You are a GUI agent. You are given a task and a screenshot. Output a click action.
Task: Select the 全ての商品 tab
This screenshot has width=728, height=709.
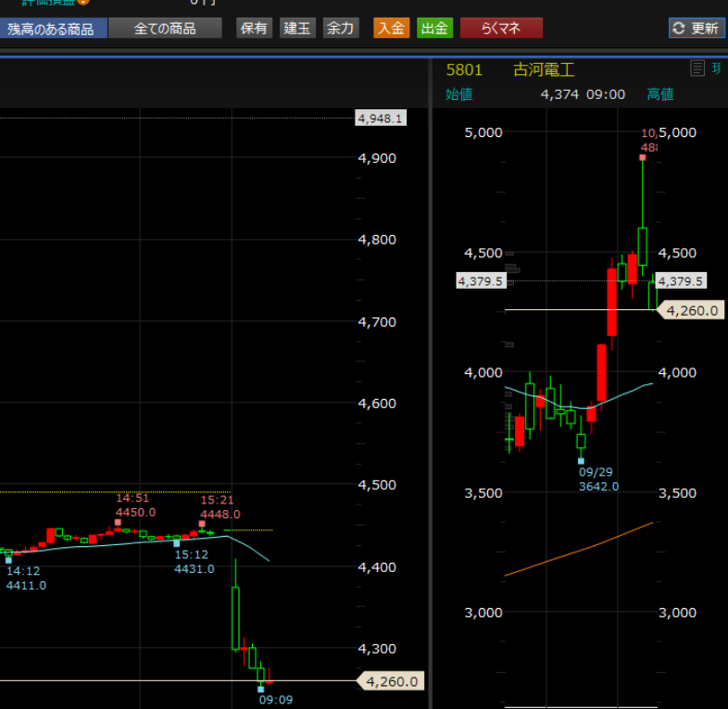pyautogui.click(x=165, y=29)
